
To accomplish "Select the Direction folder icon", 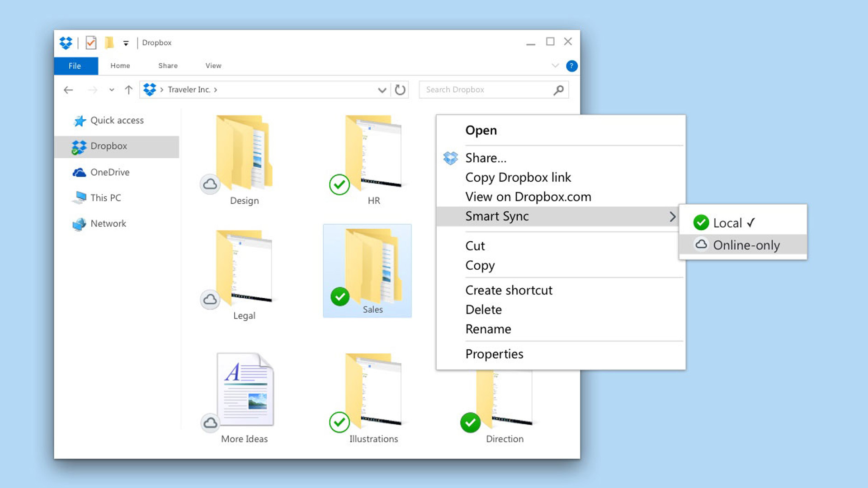I will (504, 399).
